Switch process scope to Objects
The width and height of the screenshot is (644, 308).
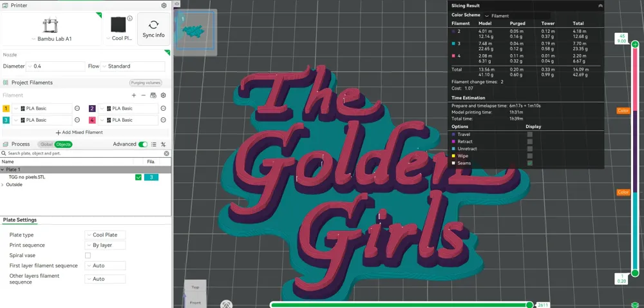pyautogui.click(x=63, y=144)
